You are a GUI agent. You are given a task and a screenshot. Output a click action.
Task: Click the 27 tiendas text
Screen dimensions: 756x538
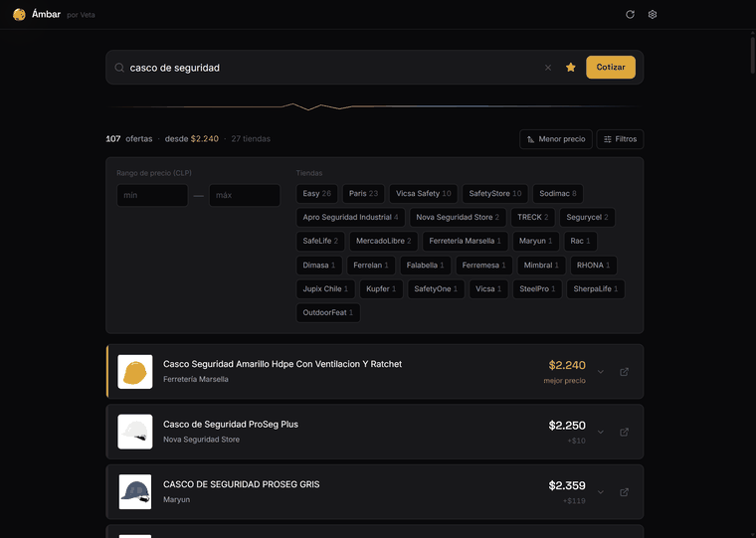(x=251, y=139)
